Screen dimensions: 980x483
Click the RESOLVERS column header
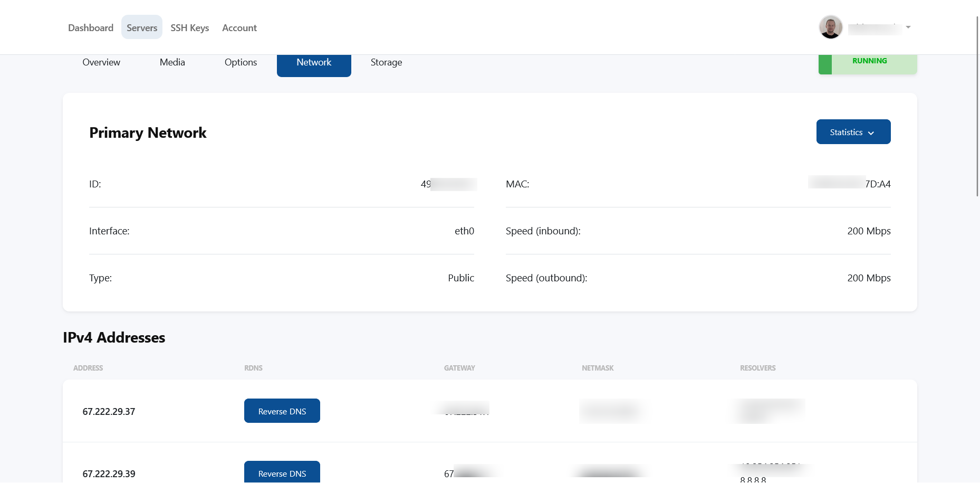pyautogui.click(x=757, y=368)
